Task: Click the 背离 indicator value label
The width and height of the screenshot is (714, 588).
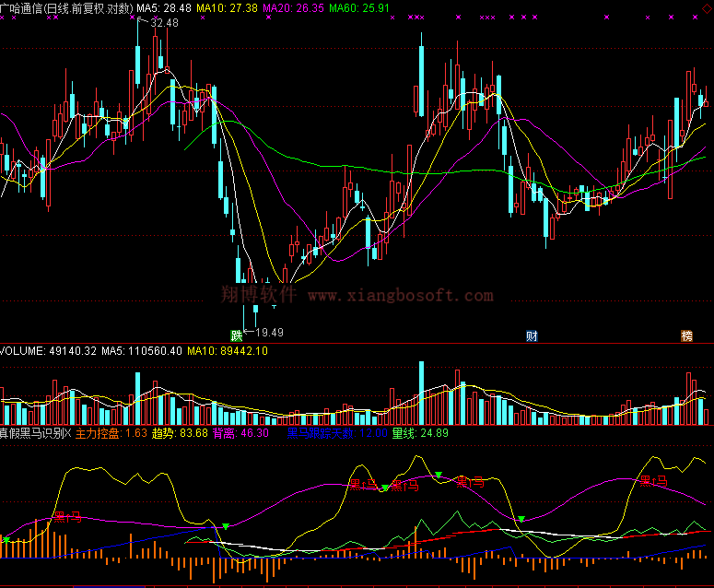Action: coord(240,432)
